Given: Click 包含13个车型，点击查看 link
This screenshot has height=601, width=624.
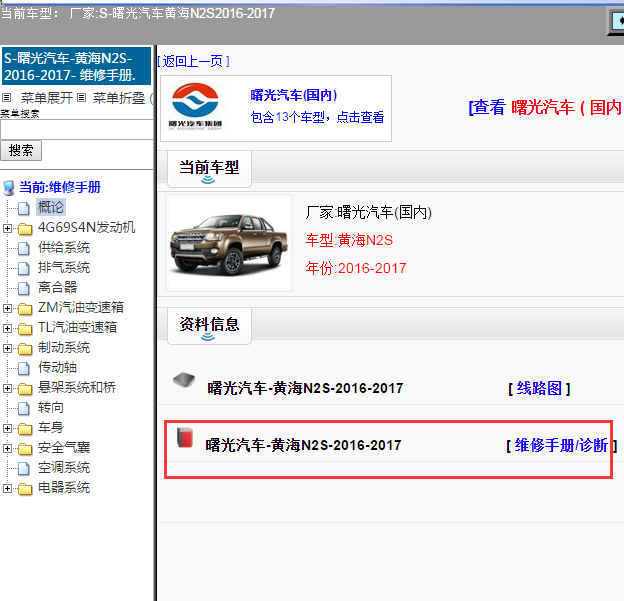Looking at the screenshot, I should tap(317, 117).
